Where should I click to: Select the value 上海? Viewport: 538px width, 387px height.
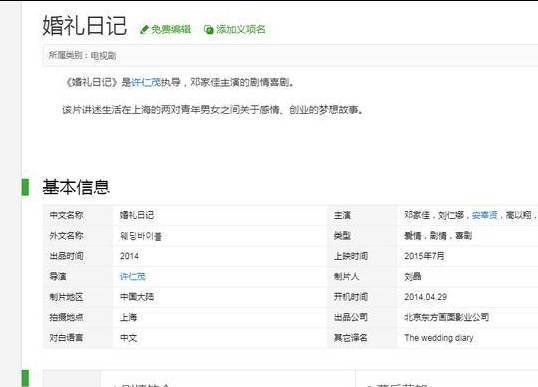128,317
